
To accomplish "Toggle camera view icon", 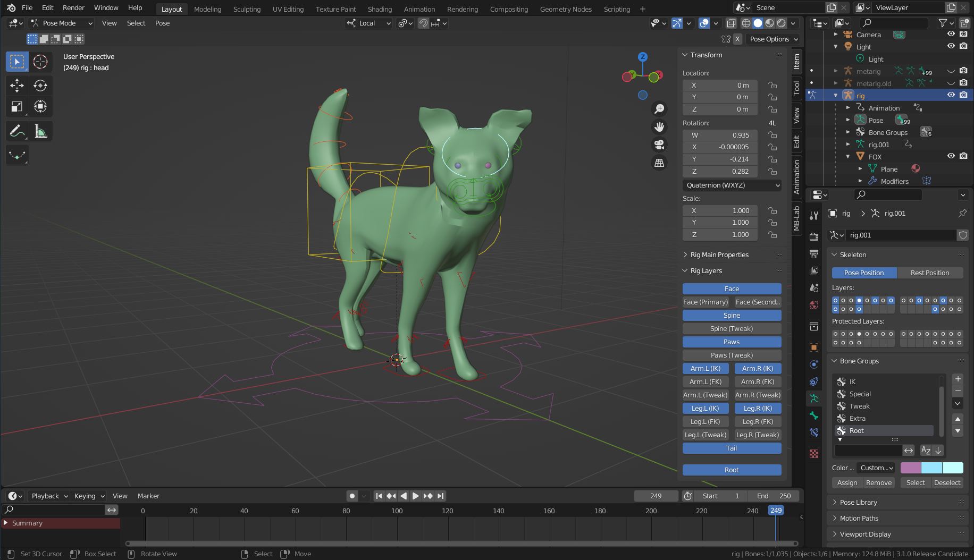I will click(659, 145).
